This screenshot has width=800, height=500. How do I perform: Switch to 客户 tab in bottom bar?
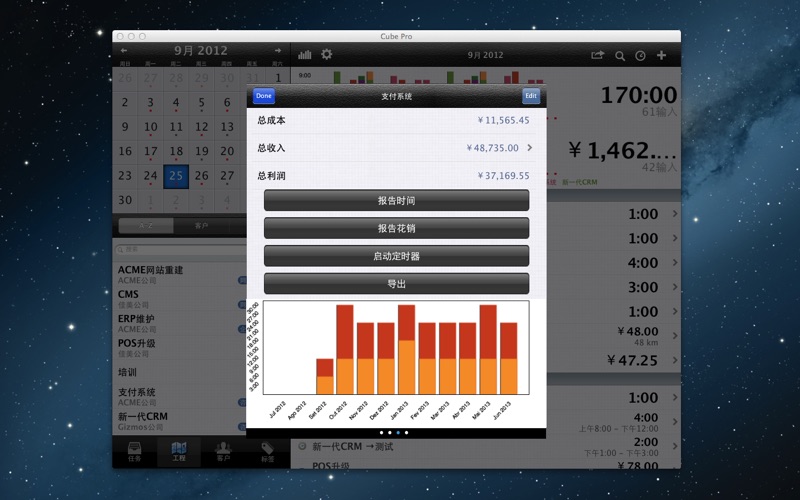coord(223,452)
